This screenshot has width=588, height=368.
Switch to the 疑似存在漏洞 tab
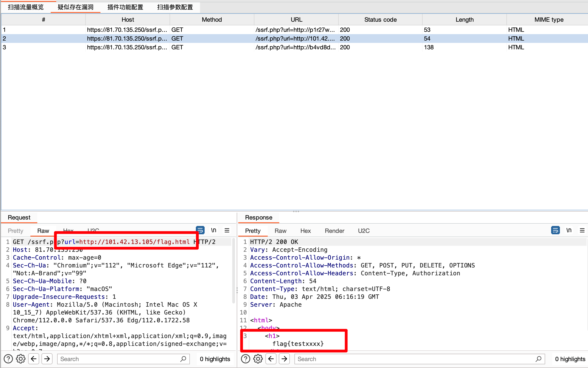(75, 7)
